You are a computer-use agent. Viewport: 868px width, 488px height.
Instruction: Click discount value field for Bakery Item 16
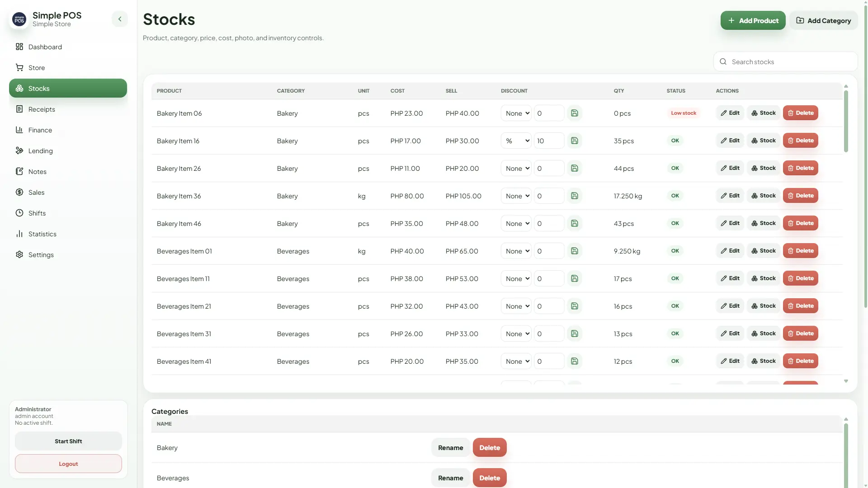pyautogui.click(x=549, y=141)
